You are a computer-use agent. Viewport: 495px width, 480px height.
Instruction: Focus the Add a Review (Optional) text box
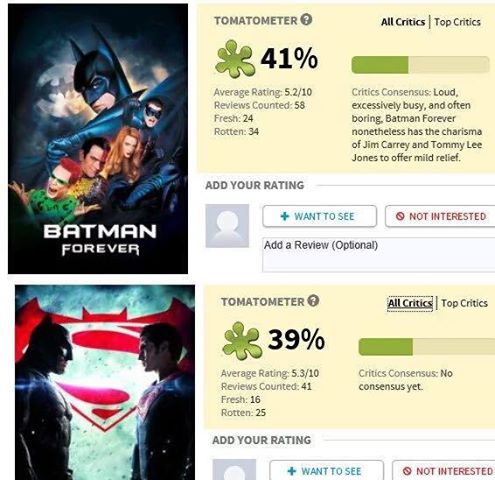(x=379, y=255)
